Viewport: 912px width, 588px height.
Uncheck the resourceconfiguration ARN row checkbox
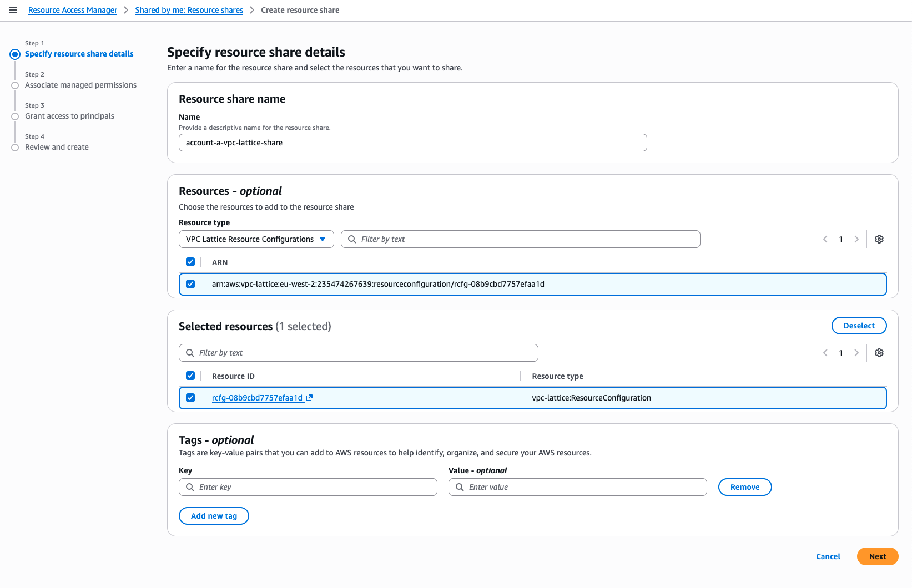coord(190,284)
